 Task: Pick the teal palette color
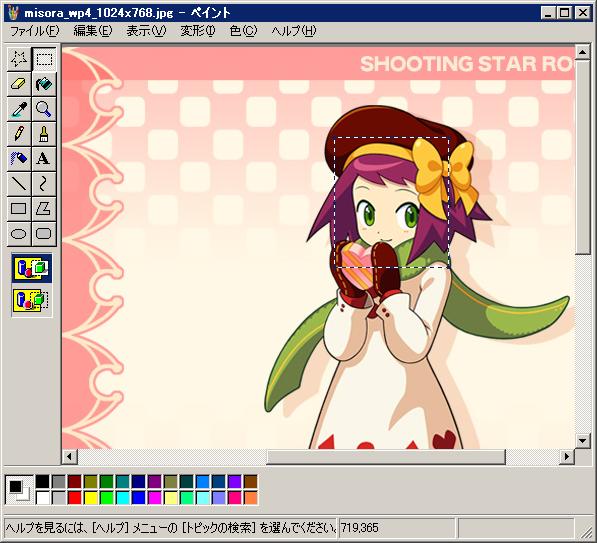[x=123, y=481]
